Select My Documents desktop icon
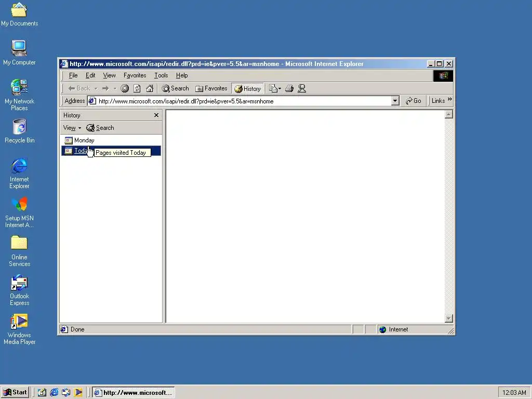Viewport: 532px width, 399px height. (19, 14)
